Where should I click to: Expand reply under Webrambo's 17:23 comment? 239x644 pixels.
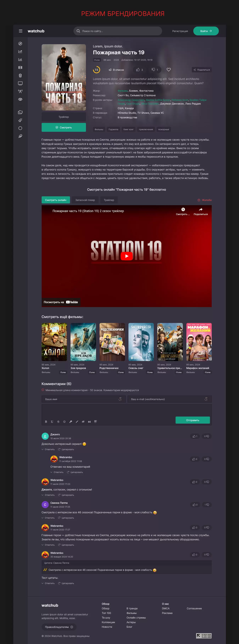click(48, 495)
